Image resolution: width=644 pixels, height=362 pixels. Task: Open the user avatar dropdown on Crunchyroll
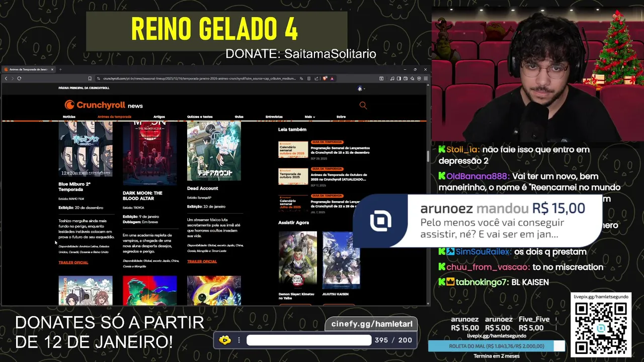[x=361, y=88]
